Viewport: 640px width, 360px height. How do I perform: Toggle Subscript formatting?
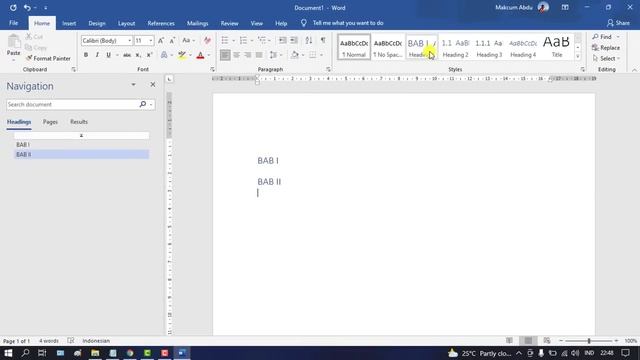click(x=138, y=55)
